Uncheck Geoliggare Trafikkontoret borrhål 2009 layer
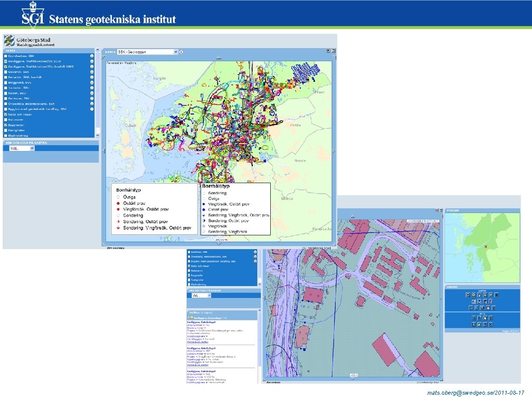This screenshot has height=399, width=532. 6,67
